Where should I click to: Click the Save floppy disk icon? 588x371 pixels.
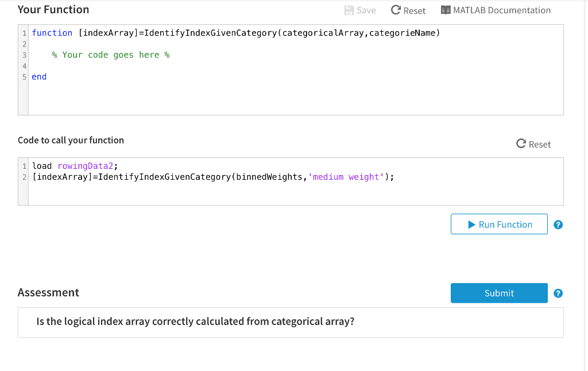pyautogui.click(x=349, y=10)
